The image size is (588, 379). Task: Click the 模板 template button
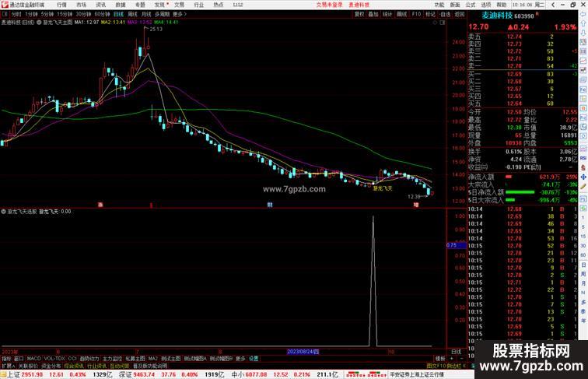[440, 359]
